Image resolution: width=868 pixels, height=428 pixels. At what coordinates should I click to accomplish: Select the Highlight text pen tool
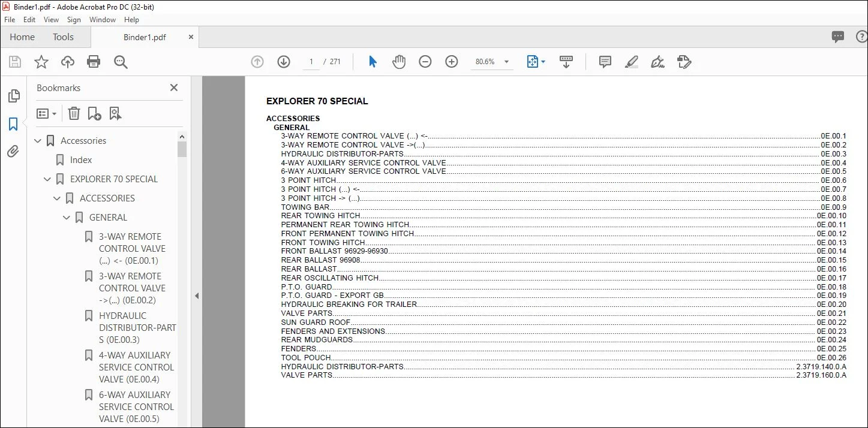point(631,62)
